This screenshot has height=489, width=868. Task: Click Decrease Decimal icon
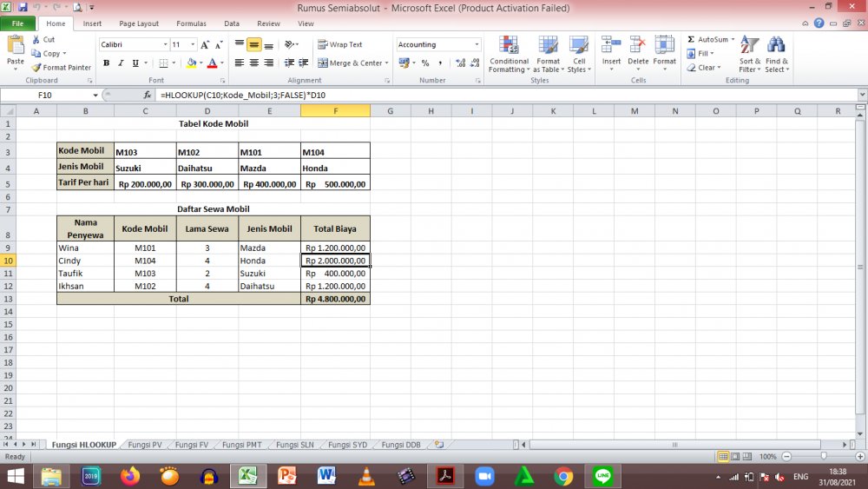tap(475, 63)
